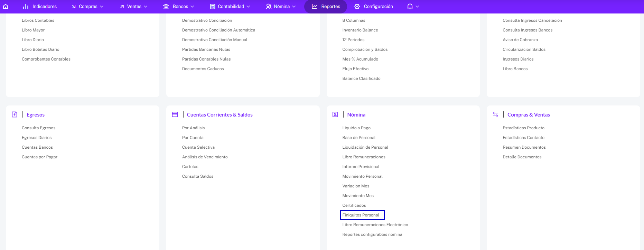
Task: Open Partidas Bancarias Nulas report
Action: [206, 49]
